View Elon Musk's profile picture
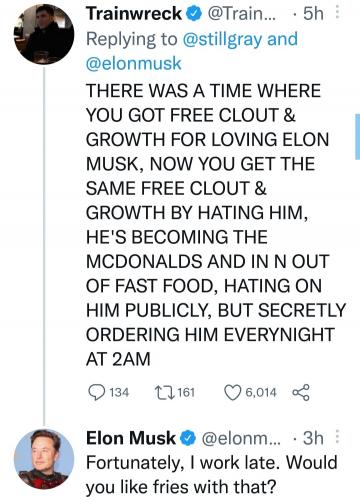This screenshot has height=500, width=360. 44,459
